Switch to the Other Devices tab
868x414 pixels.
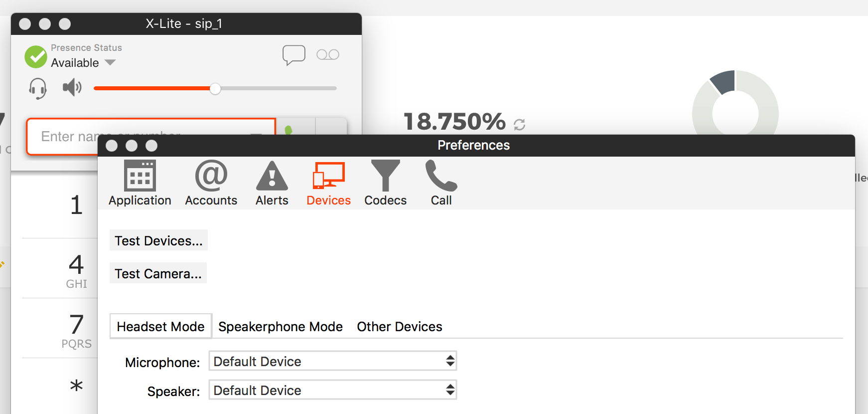[400, 327]
